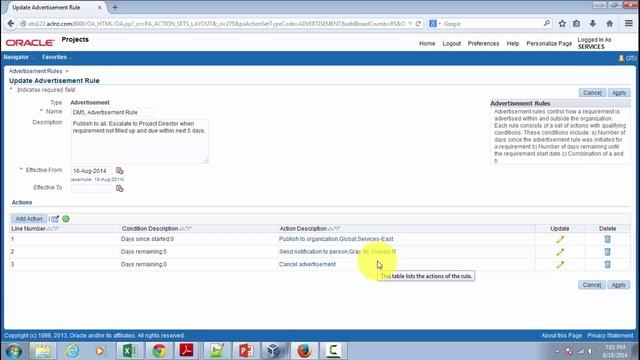Screen dimensions: 640x360
Task: Open Adobe Reader from the taskbar
Action: (187, 351)
